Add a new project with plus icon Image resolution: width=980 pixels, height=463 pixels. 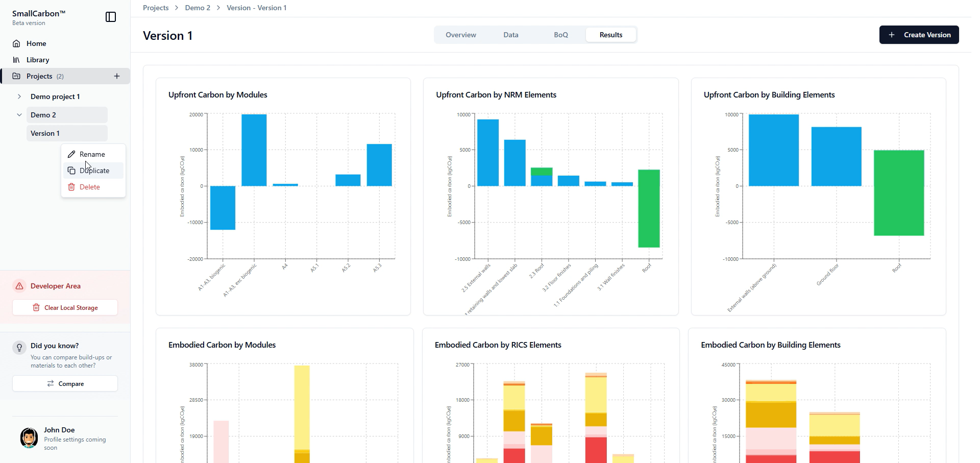[x=117, y=76]
